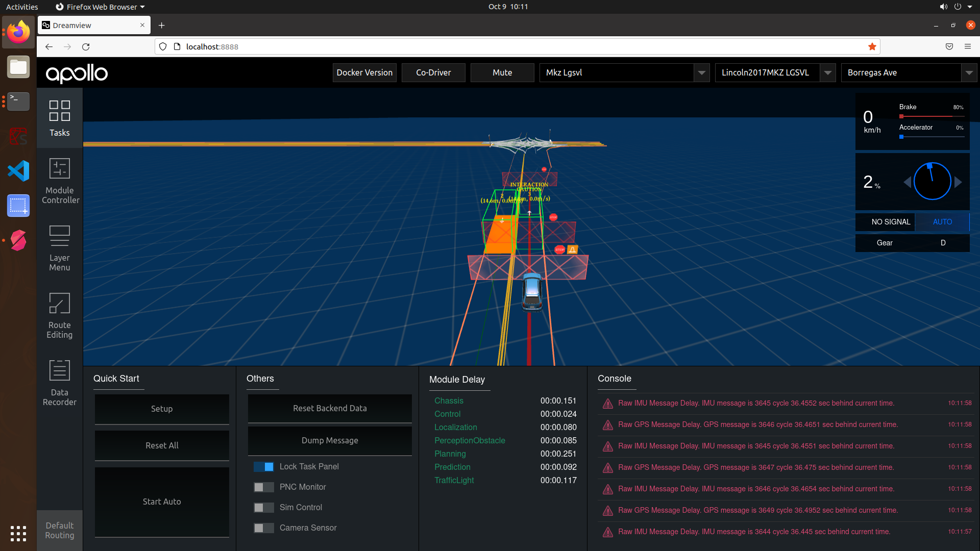Click the Co-Driver button

pos(433,72)
